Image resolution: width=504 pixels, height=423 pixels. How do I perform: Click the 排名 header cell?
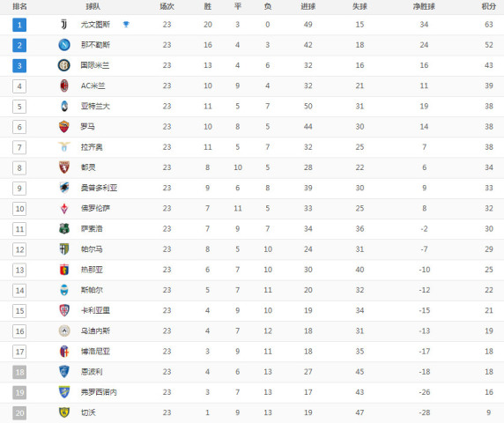pos(19,6)
